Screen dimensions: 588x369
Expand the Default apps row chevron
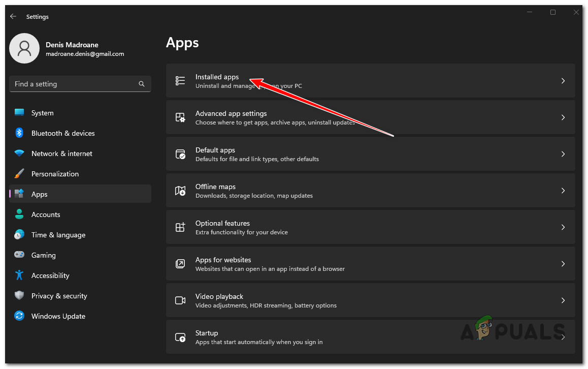(563, 153)
